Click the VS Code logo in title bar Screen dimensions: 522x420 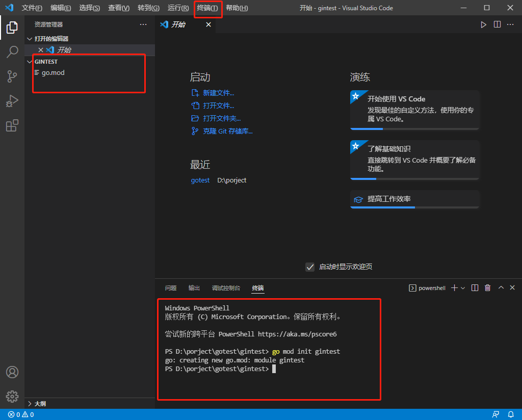[9, 8]
